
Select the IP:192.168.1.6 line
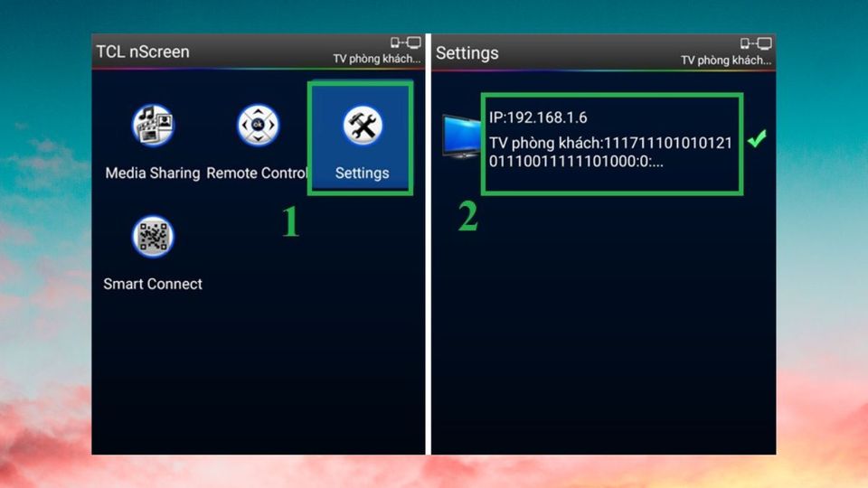[x=538, y=117]
